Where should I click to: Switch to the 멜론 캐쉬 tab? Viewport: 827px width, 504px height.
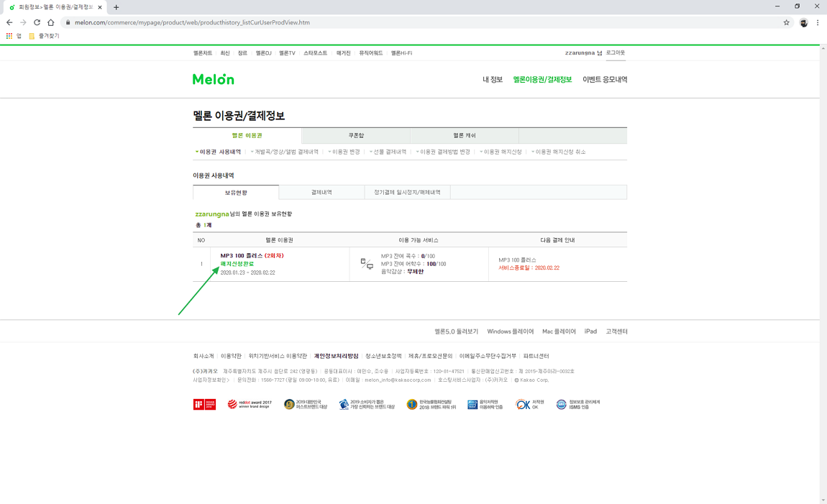(x=465, y=135)
